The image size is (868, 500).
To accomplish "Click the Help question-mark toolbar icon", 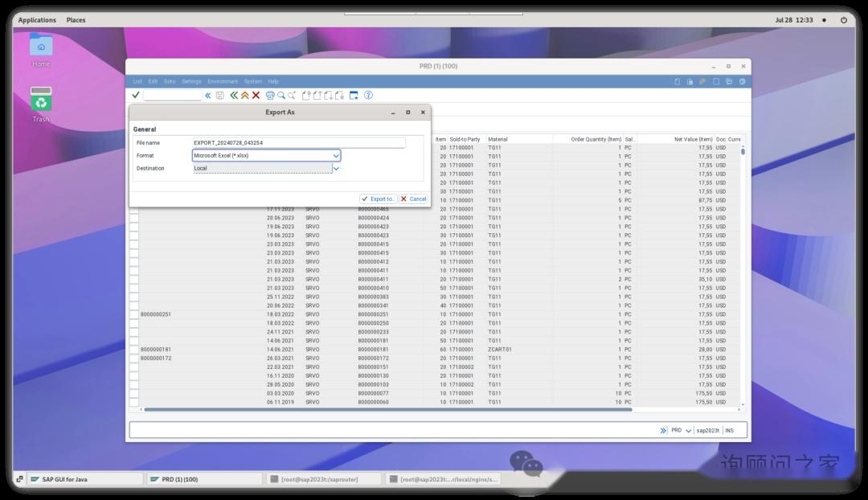I will (x=368, y=95).
